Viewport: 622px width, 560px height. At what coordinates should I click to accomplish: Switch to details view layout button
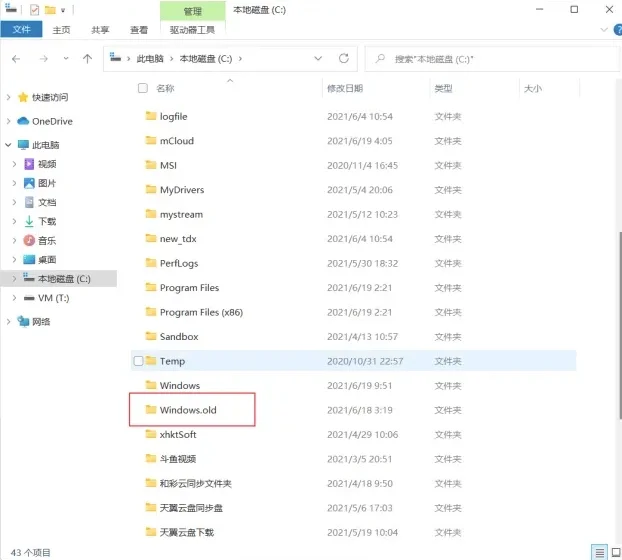pos(599,552)
